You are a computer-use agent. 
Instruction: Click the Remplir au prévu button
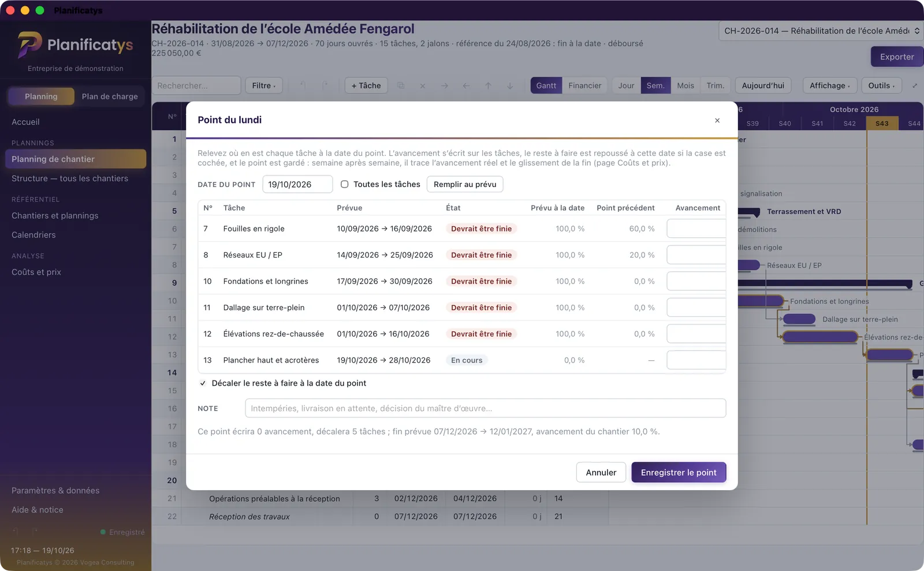pos(465,184)
